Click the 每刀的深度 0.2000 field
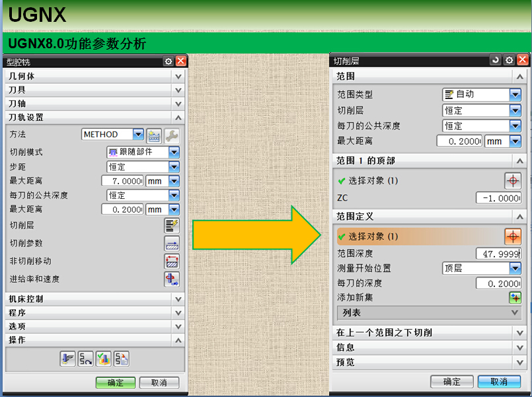The width and height of the screenshot is (532, 397). [x=498, y=283]
